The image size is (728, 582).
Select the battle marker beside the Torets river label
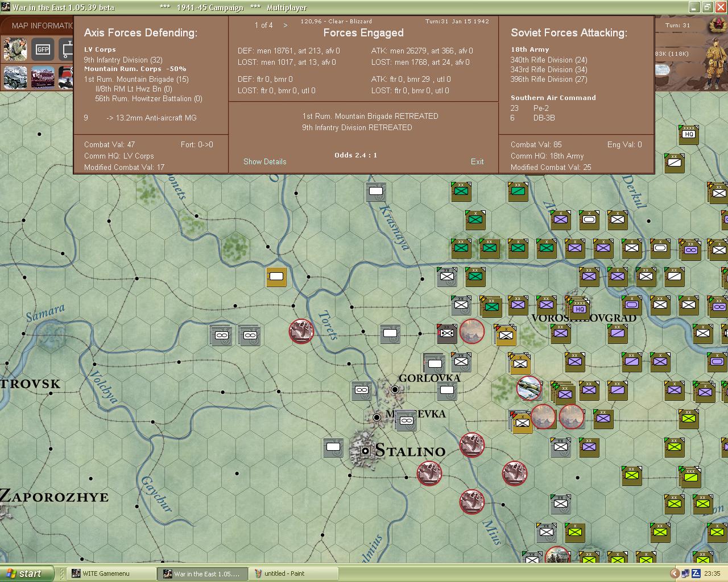point(301,331)
